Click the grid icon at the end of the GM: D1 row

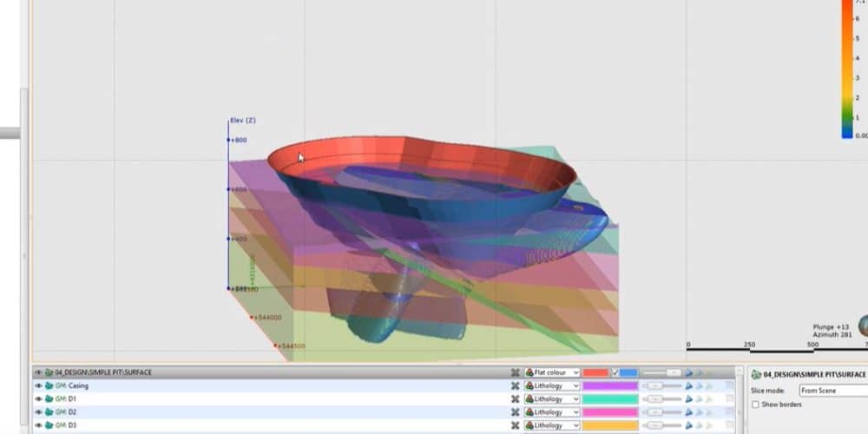730,398
